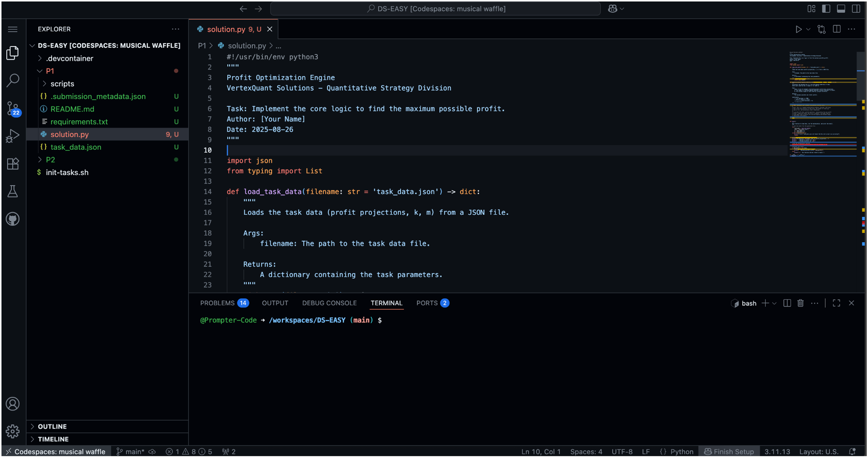Kill terminal with the trash icon
Image resolution: width=868 pixels, height=457 pixels.
tap(800, 303)
